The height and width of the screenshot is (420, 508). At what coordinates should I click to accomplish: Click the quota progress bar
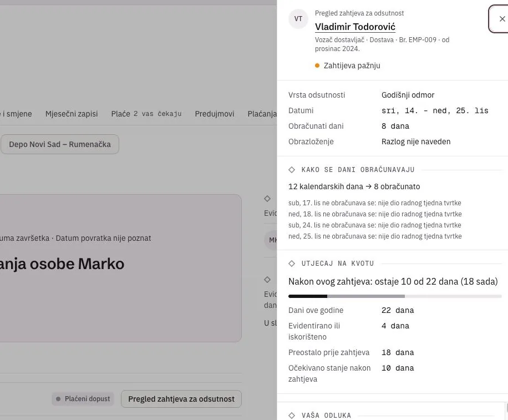[x=395, y=296]
